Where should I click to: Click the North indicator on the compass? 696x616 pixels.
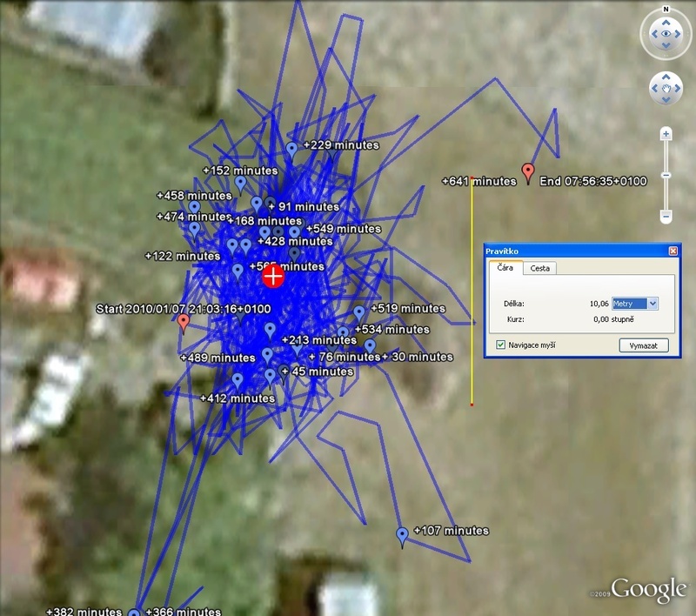pyautogui.click(x=666, y=10)
